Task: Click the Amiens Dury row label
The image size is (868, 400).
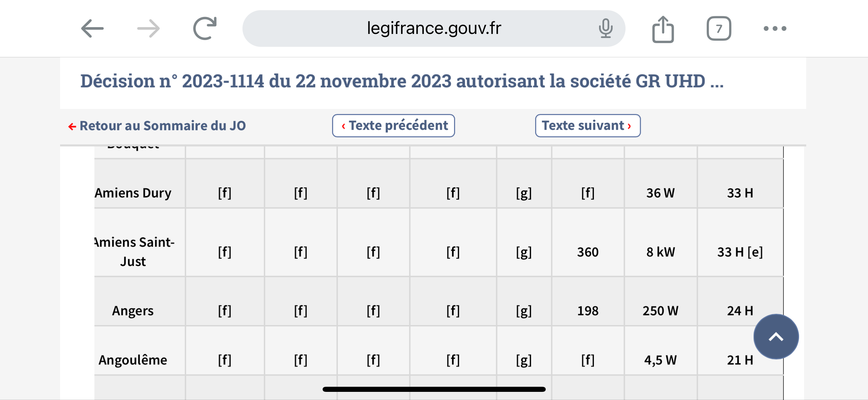Action: coord(133,193)
